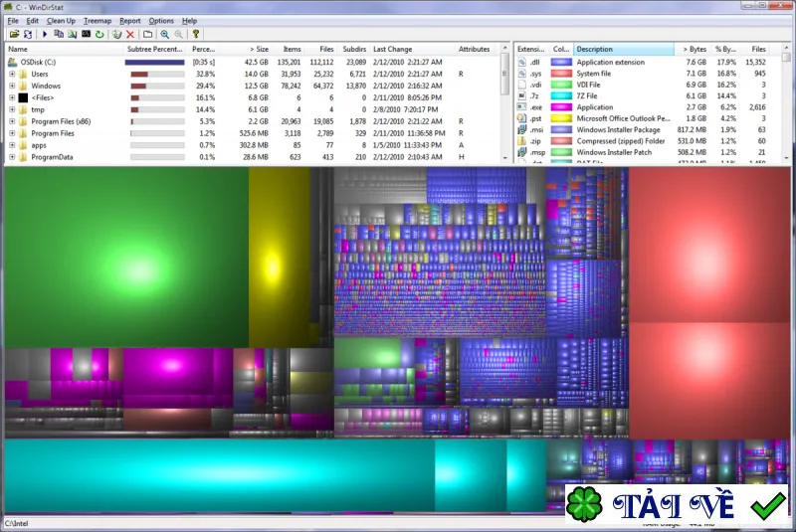Sort extension list by Bytes header
Viewport: 796px width, 532px height.
click(692, 49)
